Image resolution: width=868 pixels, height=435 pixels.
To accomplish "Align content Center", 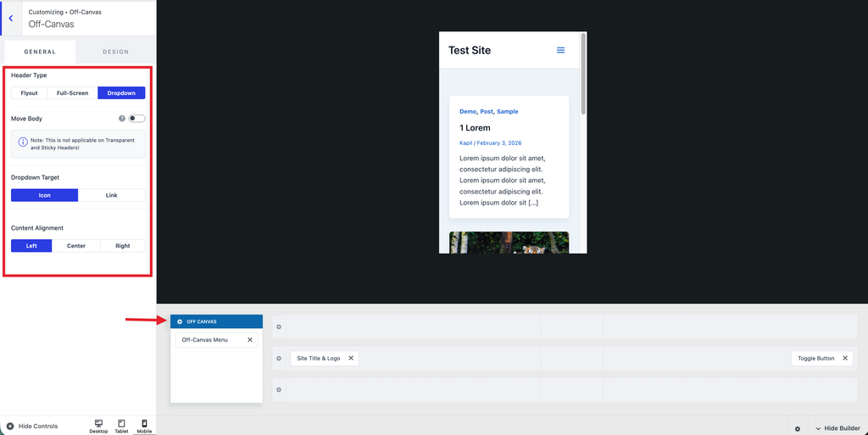I will pyautogui.click(x=76, y=246).
